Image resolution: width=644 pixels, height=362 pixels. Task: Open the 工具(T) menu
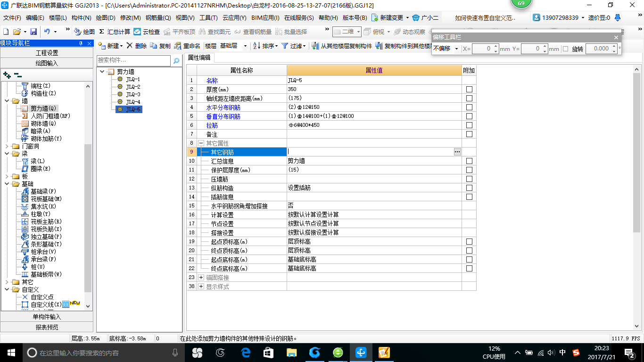[208, 18]
